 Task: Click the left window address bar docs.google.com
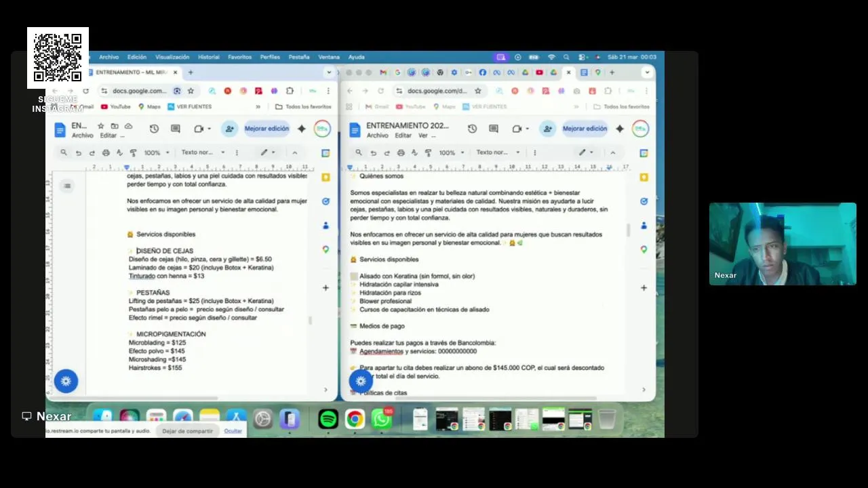coord(140,91)
